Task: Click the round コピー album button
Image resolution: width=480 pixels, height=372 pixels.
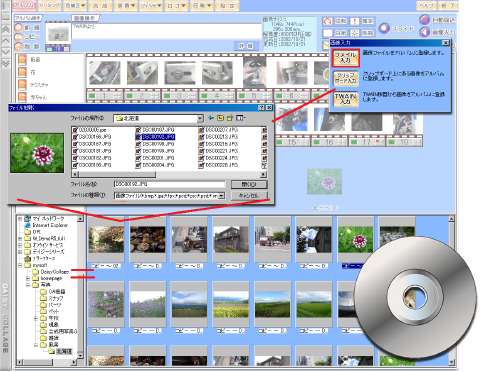Action: (19, 37)
